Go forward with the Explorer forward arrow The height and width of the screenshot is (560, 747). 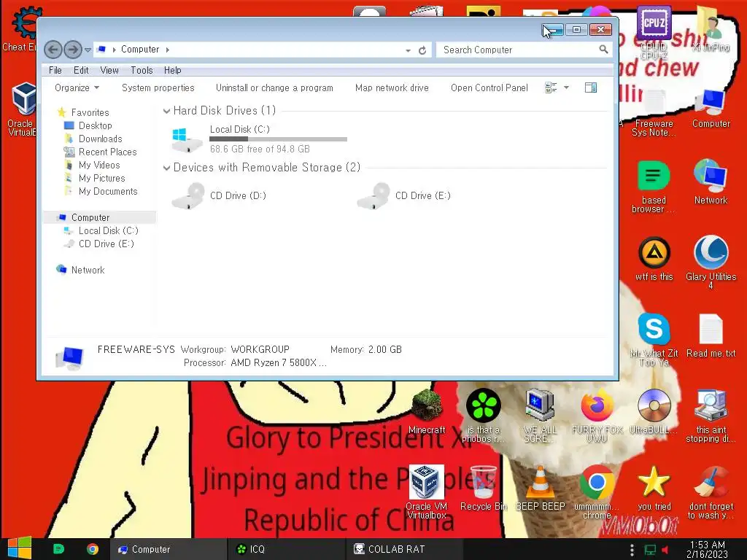pos(73,50)
